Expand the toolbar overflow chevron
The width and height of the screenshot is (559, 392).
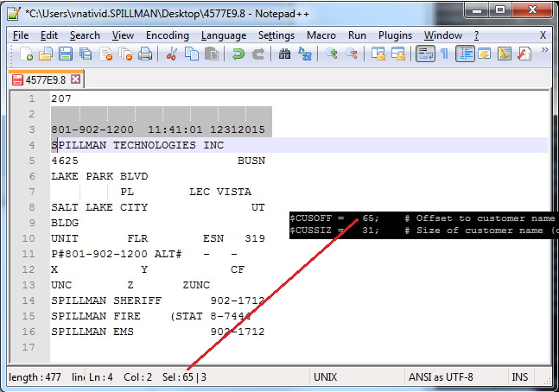[544, 50]
